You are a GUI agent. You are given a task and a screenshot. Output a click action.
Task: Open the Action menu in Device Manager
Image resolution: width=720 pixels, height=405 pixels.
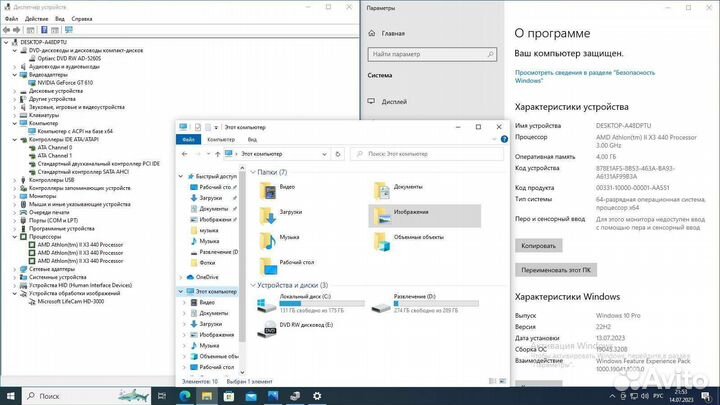pos(36,19)
